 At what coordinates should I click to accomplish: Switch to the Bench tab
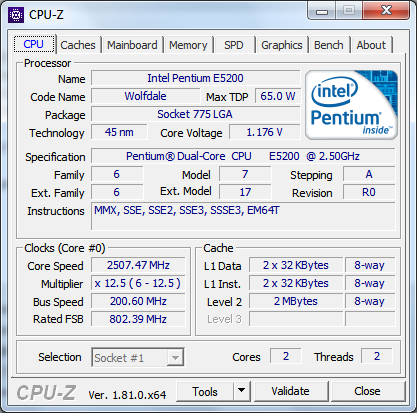(x=330, y=45)
